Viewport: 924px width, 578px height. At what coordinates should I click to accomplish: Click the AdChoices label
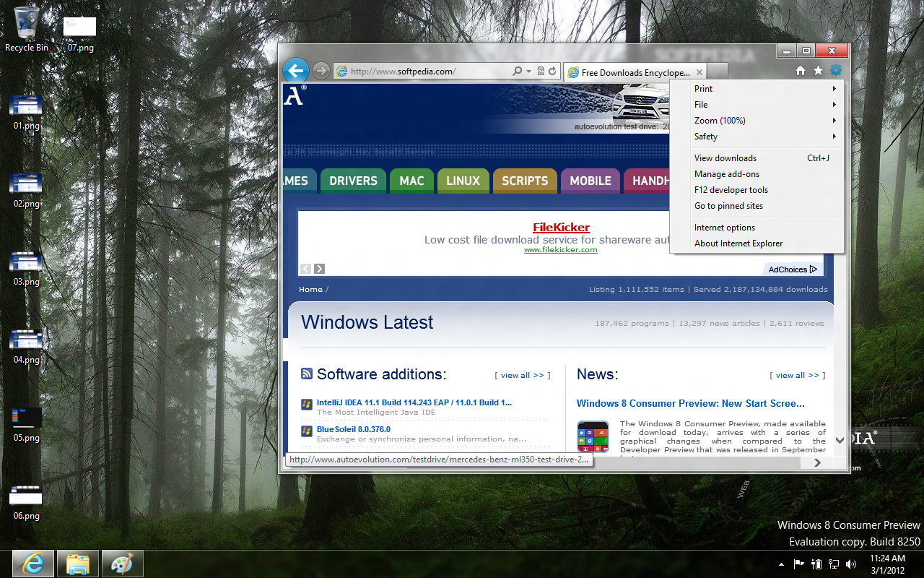[793, 269]
